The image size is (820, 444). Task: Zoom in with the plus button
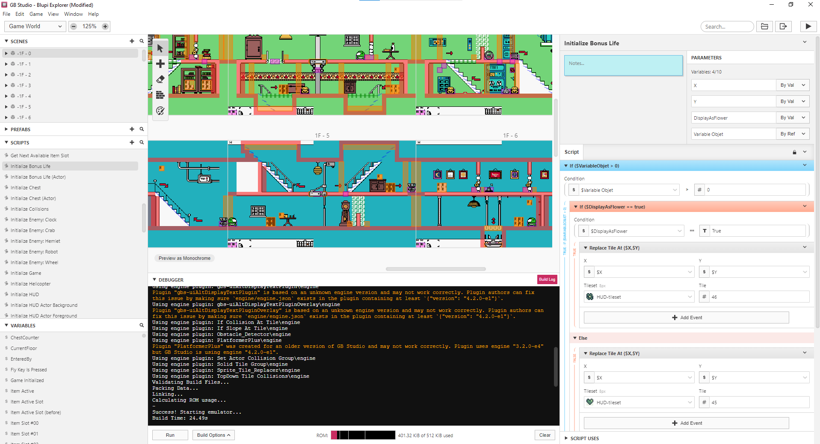coord(105,27)
